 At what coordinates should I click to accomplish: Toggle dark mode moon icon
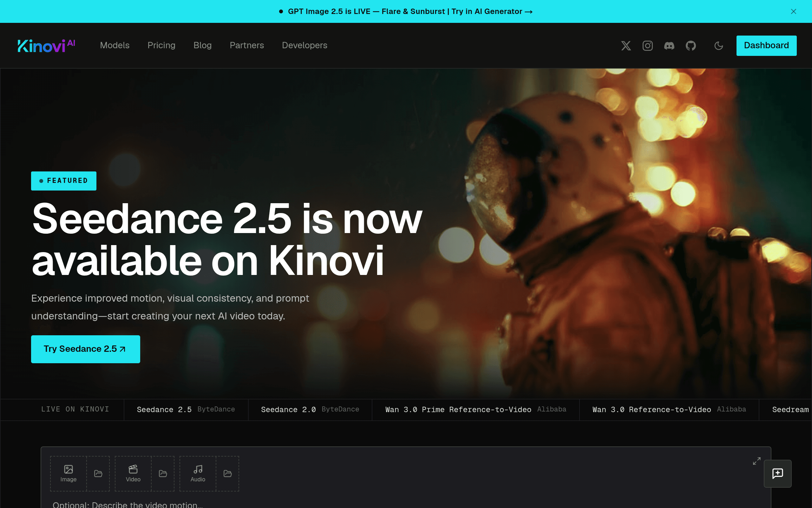pyautogui.click(x=719, y=46)
